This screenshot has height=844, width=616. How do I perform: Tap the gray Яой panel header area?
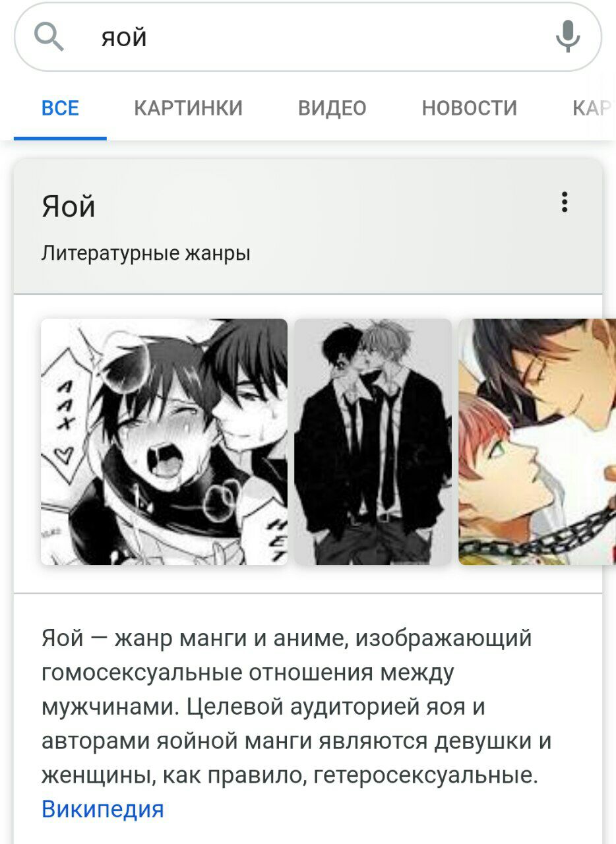point(308,226)
